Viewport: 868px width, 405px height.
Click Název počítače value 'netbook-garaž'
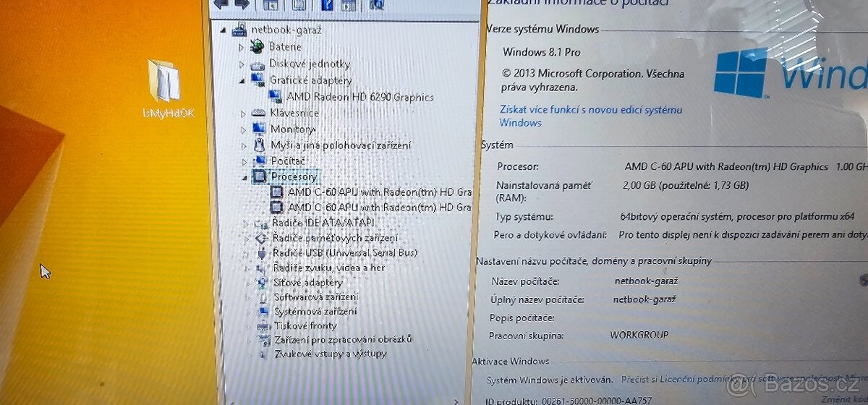coord(646,281)
